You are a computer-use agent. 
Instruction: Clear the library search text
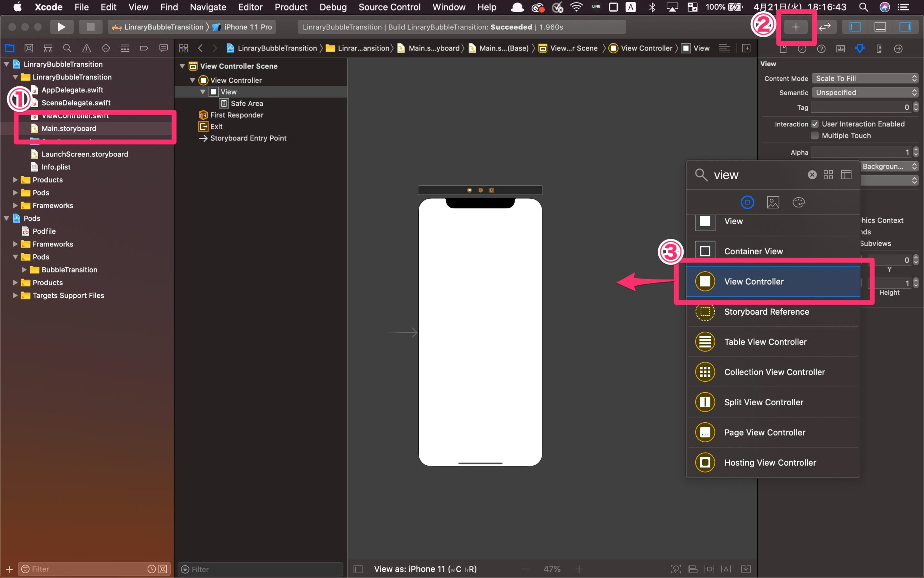812,175
